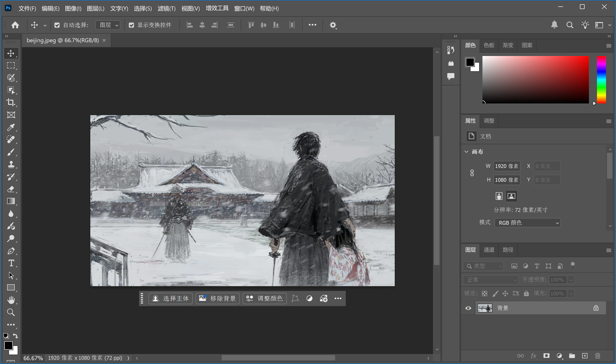Disable 显示变换控件 checkbox
The image size is (616, 364).
click(131, 25)
